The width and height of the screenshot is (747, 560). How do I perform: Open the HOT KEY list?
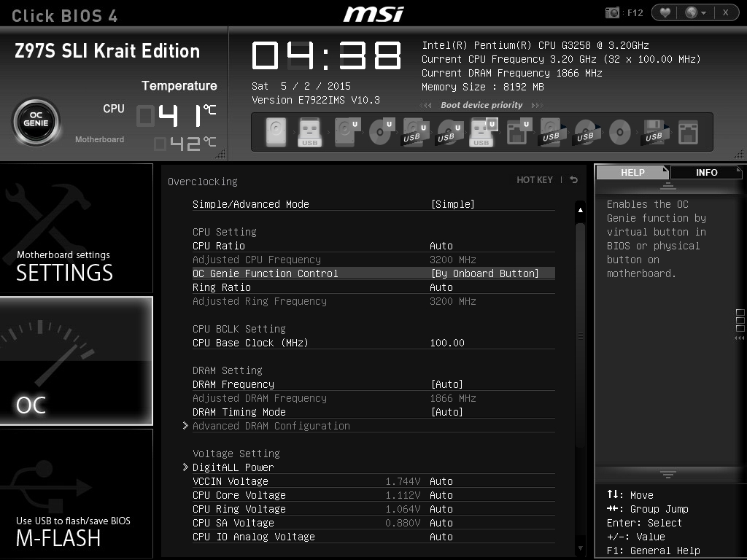tap(535, 180)
